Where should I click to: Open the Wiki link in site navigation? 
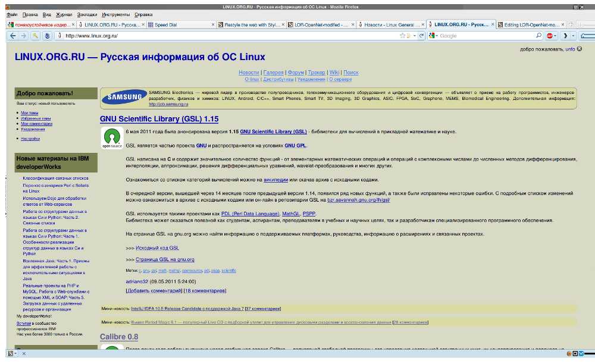coord(334,73)
